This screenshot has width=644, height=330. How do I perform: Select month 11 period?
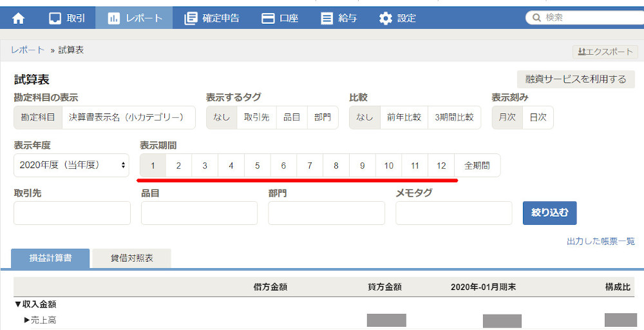(x=415, y=166)
